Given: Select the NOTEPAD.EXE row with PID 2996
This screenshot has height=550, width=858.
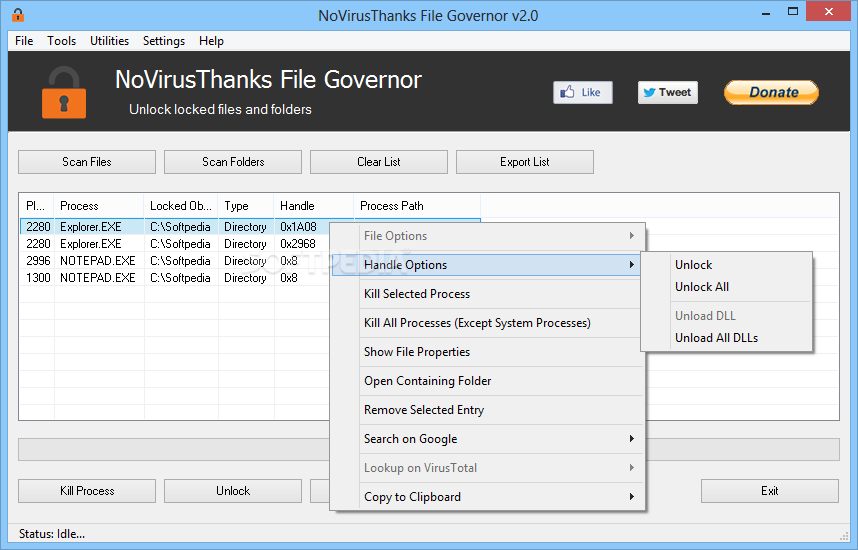Looking at the screenshot, I should click(x=175, y=260).
